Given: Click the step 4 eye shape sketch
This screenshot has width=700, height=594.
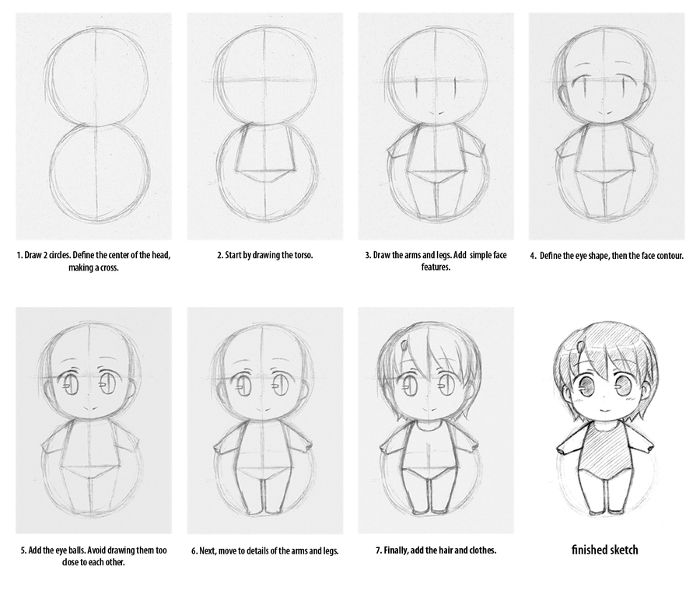Looking at the screenshot, I should [x=607, y=126].
